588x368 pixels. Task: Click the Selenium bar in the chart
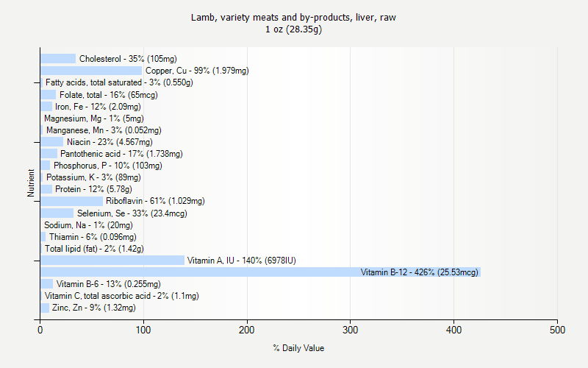point(57,213)
